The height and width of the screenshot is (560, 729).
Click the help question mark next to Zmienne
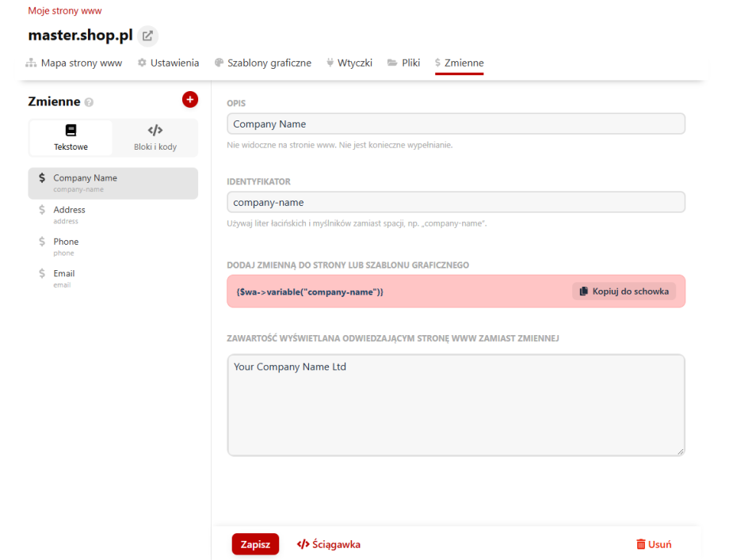[89, 102]
